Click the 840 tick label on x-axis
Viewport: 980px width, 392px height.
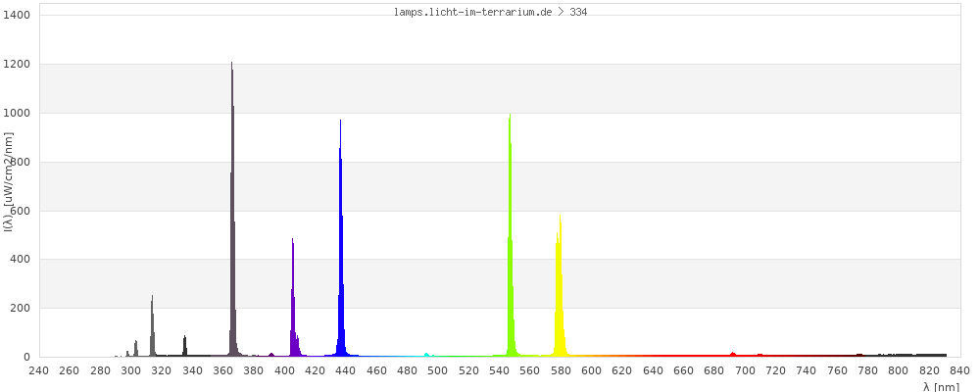coord(960,370)
